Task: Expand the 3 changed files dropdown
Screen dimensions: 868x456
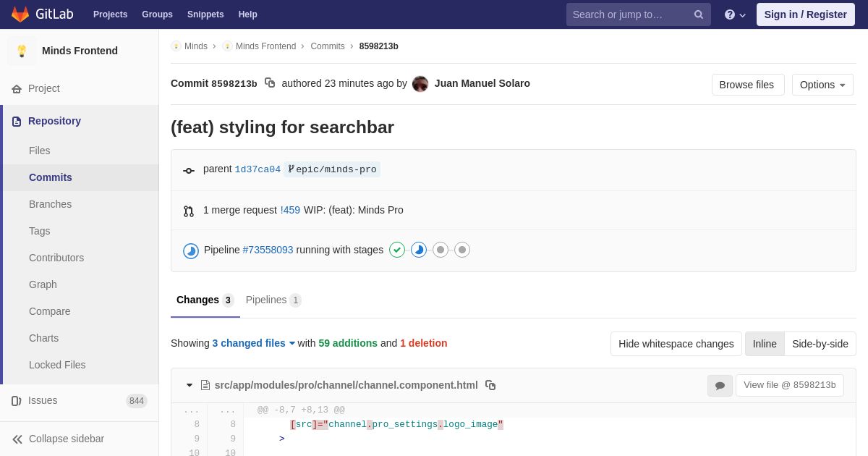Action: point(254,343)
